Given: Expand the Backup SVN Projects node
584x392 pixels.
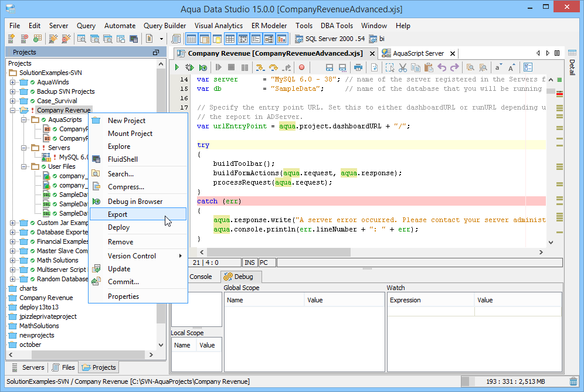Looking at the screenshot, I should pos(12,91).
